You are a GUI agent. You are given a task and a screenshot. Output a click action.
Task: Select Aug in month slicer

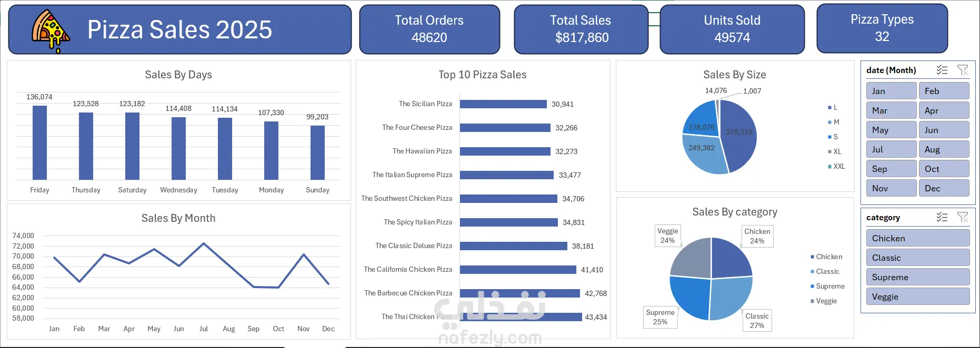point(944,149)
